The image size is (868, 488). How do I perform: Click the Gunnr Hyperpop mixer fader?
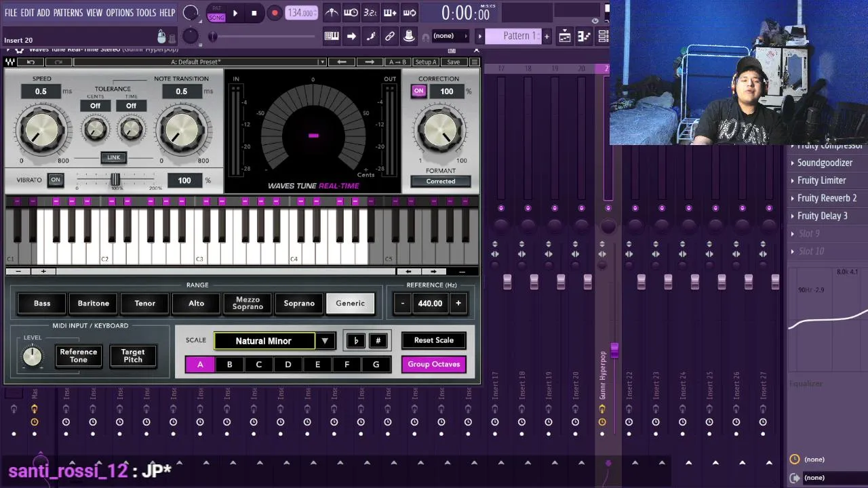click(614, 350)
